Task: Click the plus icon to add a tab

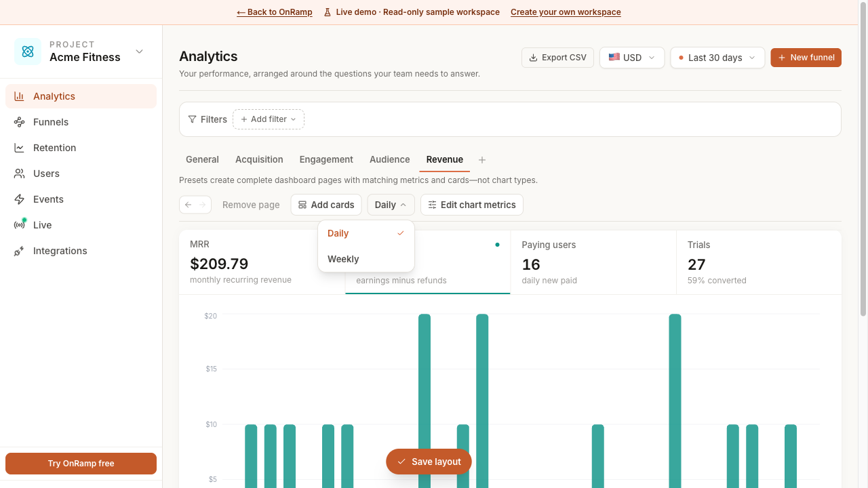Action: (482, 160)
